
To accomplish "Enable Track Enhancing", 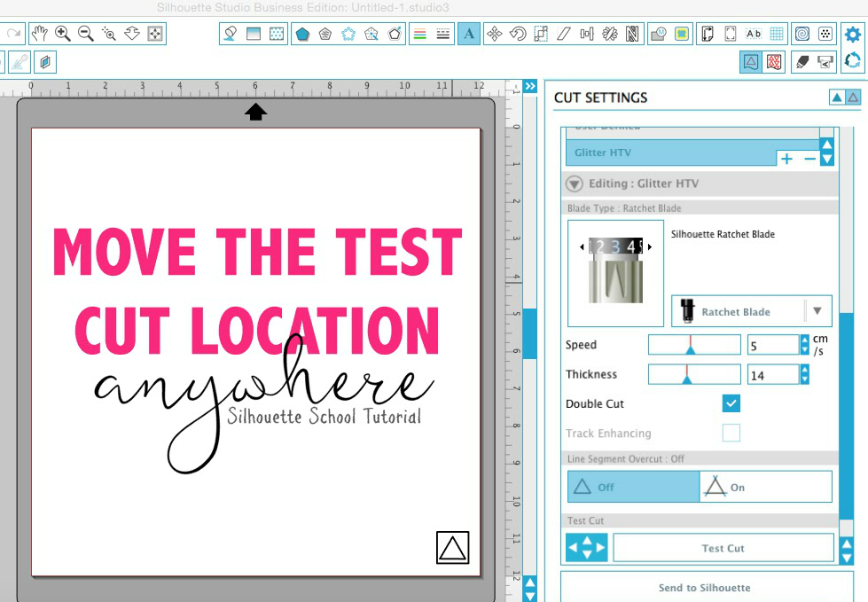I will point(731,433).
